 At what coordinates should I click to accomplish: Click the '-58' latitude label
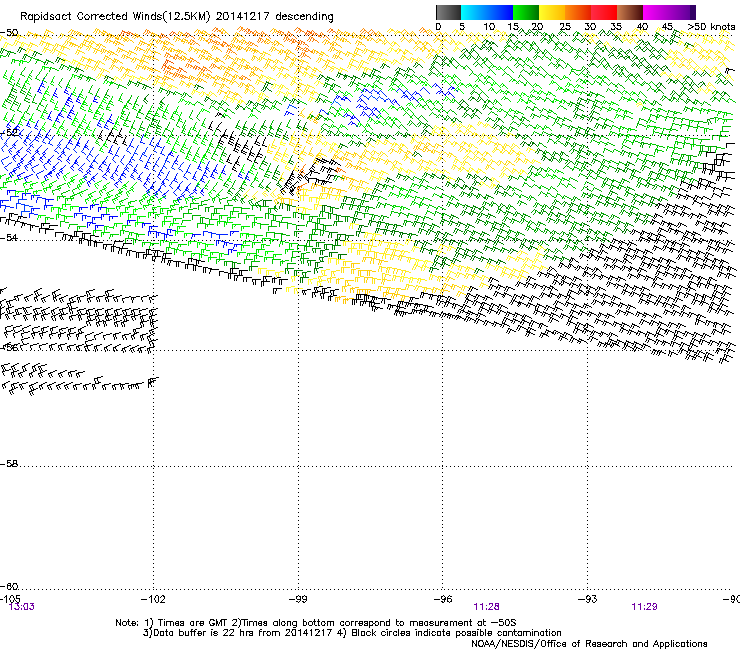[x=9, y=464]
